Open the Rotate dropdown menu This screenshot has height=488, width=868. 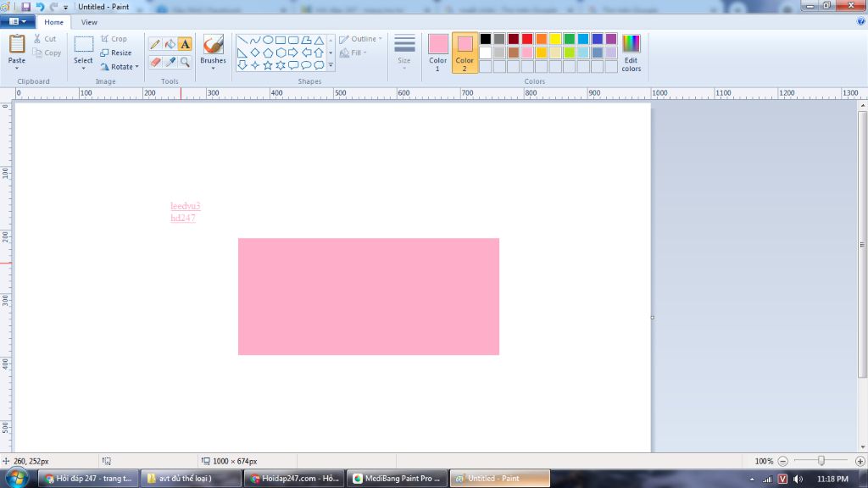(120, 66)
